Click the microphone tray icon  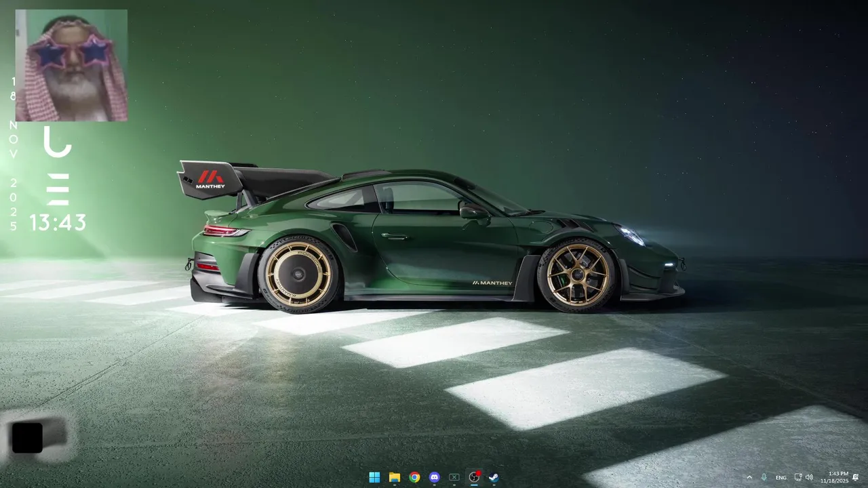(764, 477)
